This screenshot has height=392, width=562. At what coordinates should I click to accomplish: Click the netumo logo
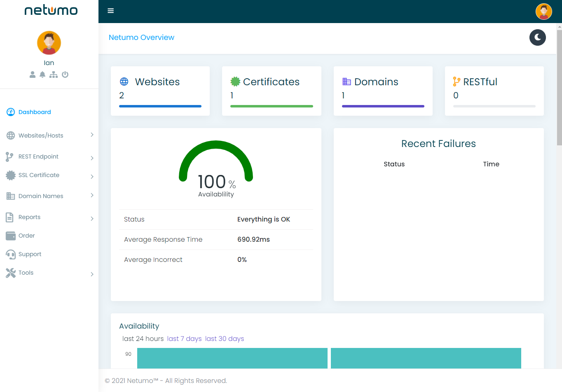(x=51, y=10)
